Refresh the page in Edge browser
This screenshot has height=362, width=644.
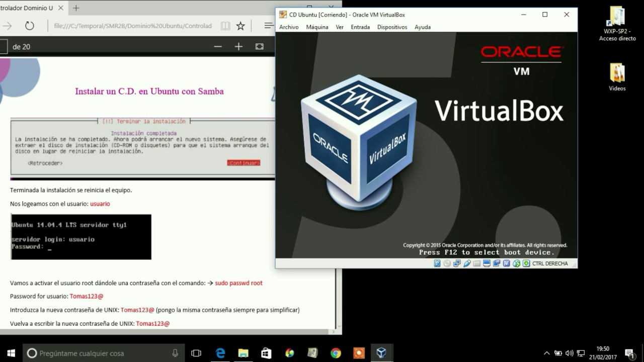(x=29, y=26)
